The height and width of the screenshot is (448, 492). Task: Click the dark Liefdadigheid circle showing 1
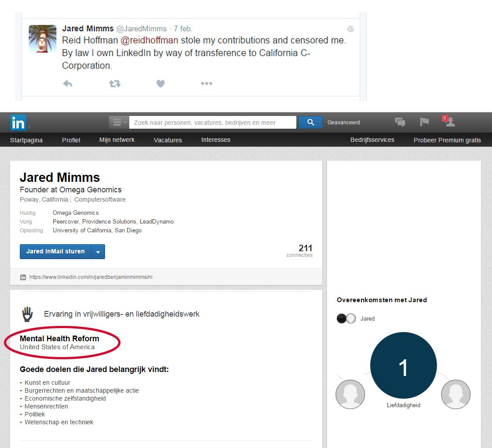tap(404, 365)
